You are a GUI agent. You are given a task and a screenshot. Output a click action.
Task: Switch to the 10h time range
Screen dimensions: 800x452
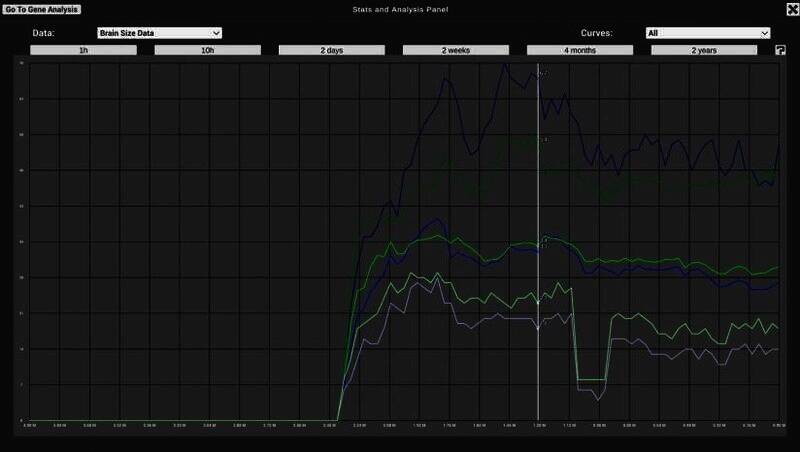(207, 49)
